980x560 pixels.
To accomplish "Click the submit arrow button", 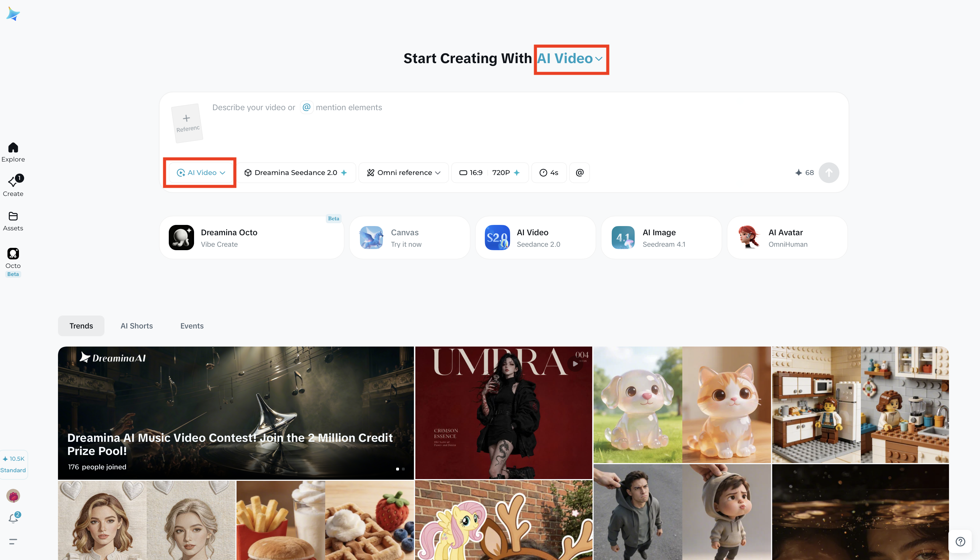I will click(829, 173).
